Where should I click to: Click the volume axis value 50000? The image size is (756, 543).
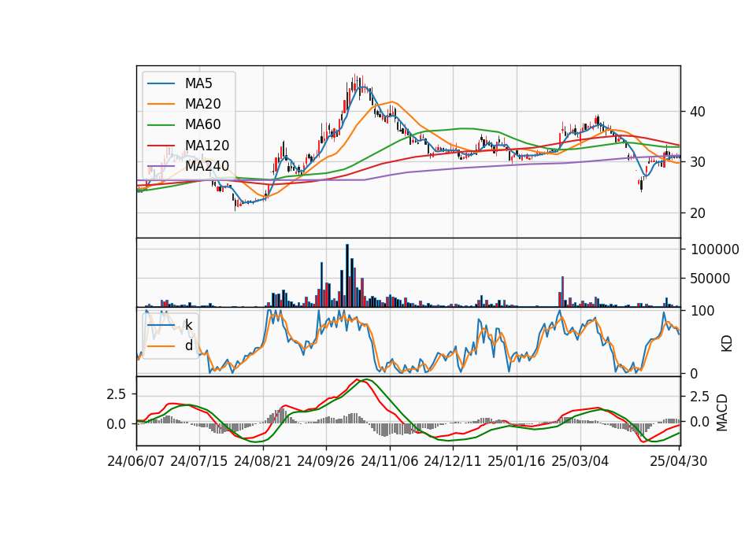click(x=710, y=279)
